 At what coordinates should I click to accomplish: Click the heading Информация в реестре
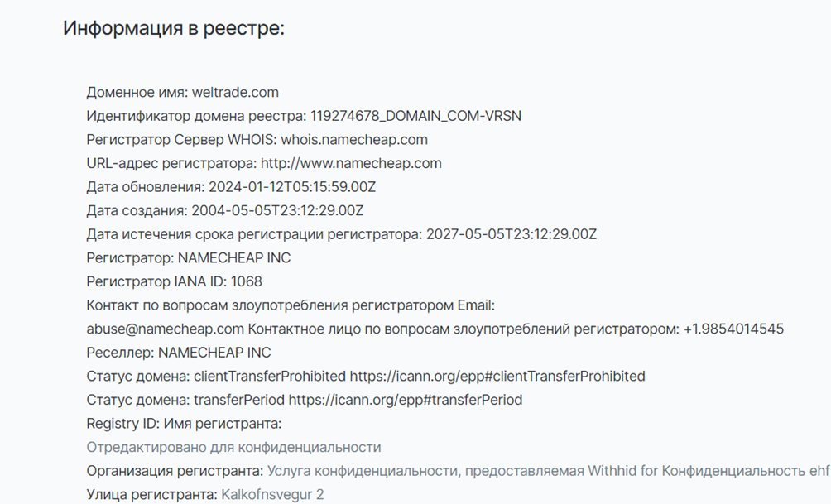(173, 28)
